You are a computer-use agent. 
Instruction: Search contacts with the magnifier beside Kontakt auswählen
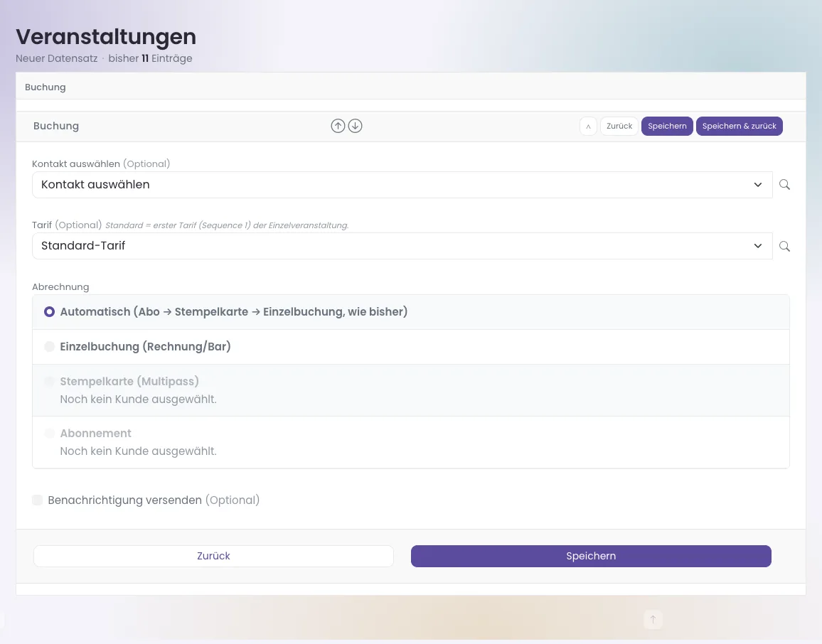[x=784, y=184]
